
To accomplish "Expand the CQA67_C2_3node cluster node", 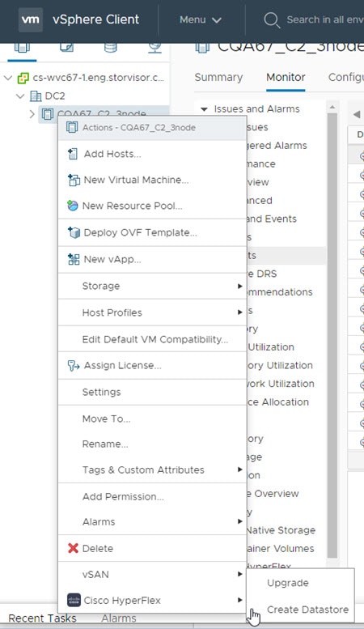I will [x=32, y=114].
